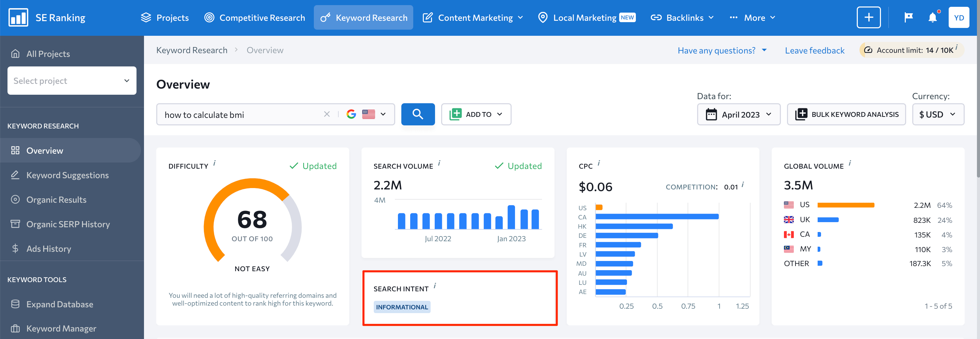
Task: Click the Competition info icon
Action: pos(742,184)
